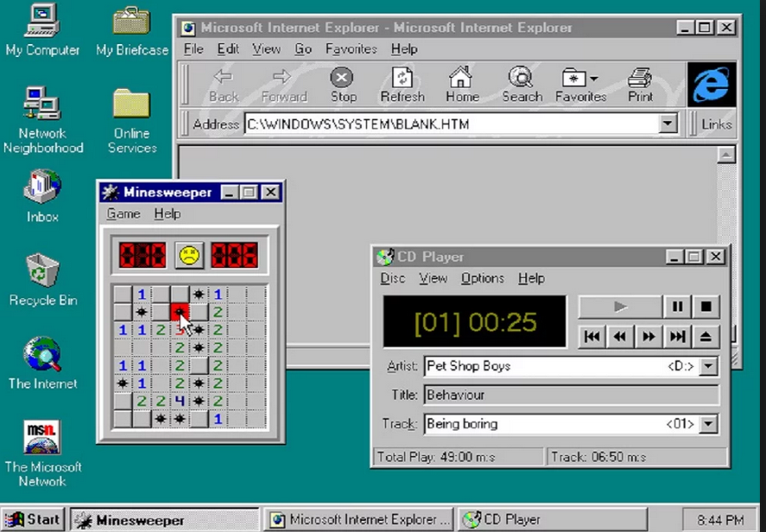The height and width of the screenshot is (532, 766).
Task: Click the Play button in CD Player
Action: 620,307
